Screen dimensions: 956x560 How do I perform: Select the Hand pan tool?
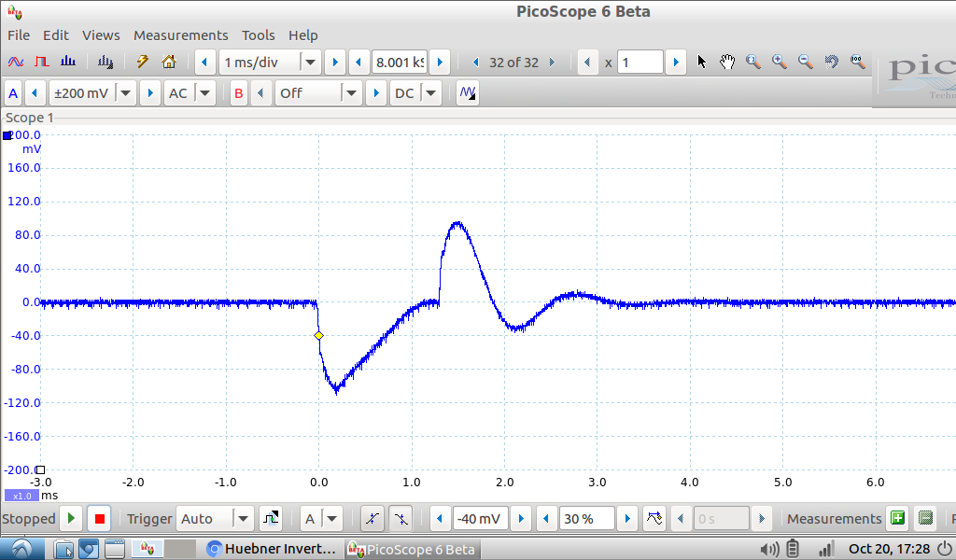tap(727, 63)
